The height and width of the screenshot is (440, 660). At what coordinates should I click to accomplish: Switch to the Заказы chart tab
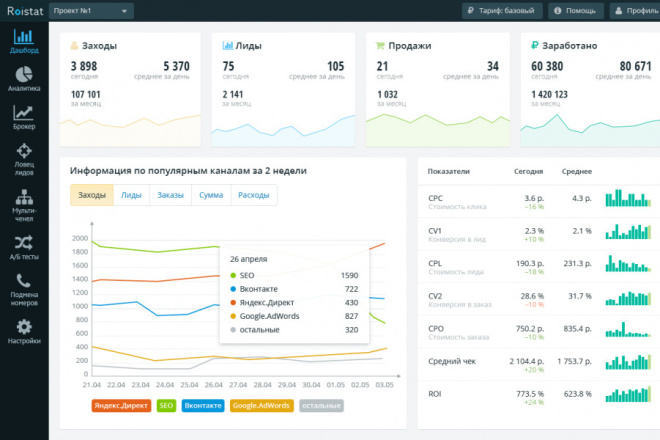[170, 195]
